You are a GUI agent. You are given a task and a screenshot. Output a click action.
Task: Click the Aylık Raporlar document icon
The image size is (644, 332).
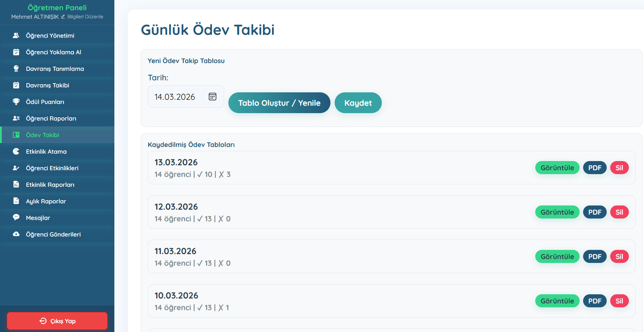point(16,201)
